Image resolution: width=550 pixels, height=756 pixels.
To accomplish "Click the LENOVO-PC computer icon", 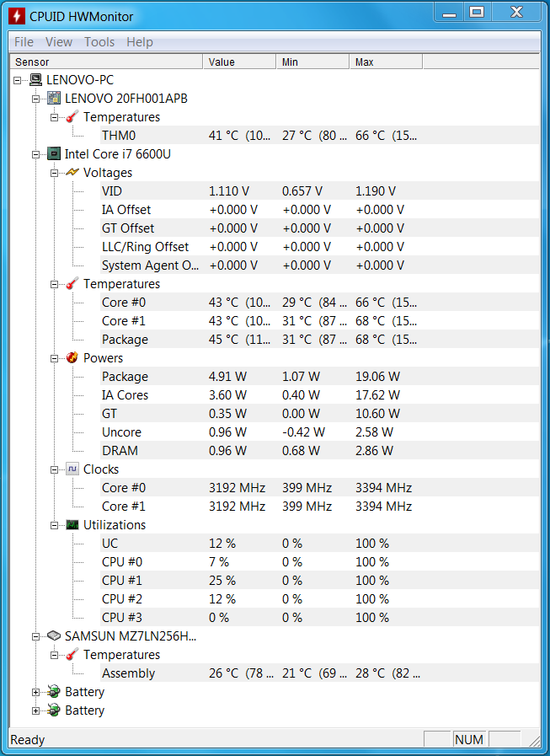I will (35, 80).
